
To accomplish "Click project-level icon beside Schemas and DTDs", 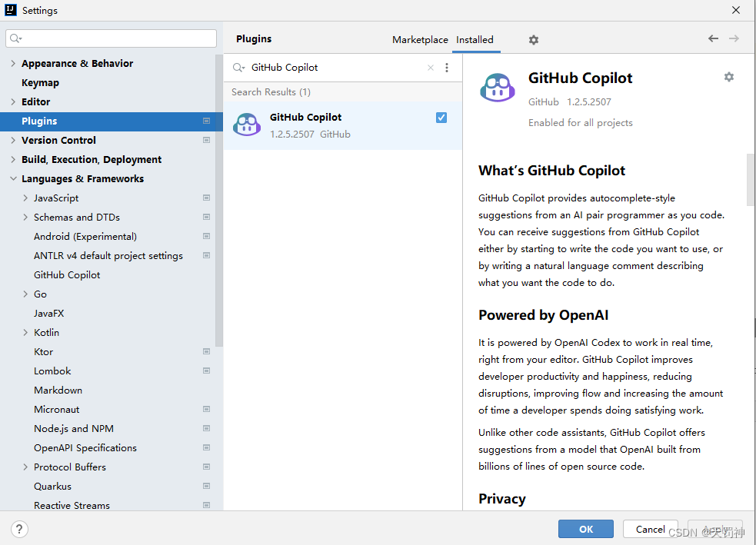I will click(x=206, y=217).
